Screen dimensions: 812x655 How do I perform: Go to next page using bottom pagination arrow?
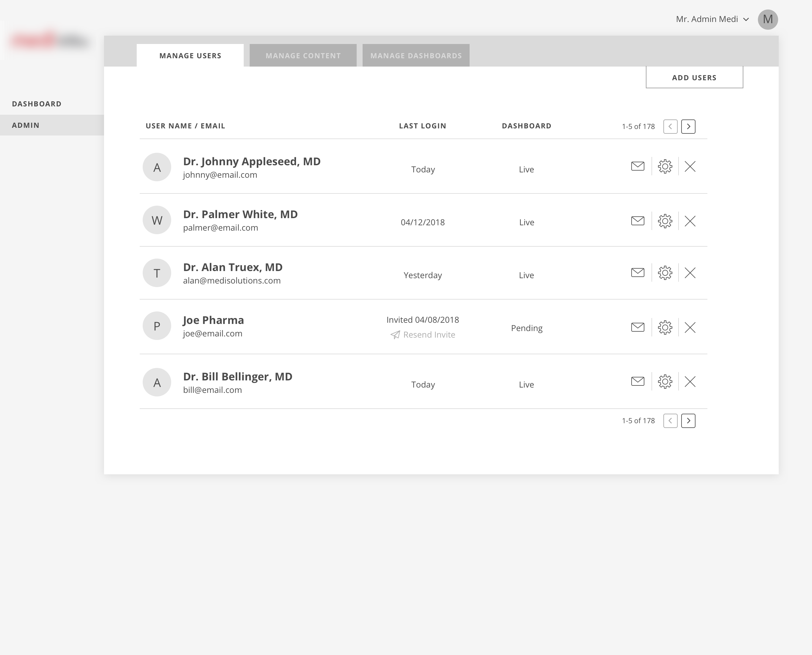[688, 421]
